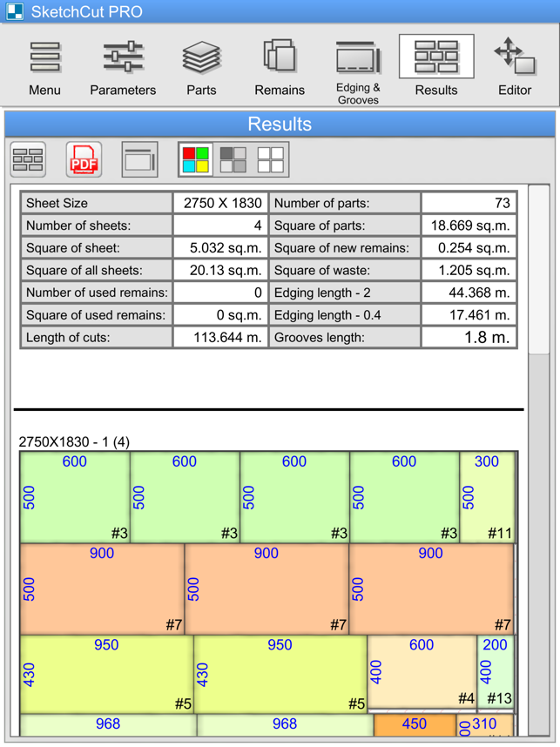
Task: Click the 20.13 sq.m. all sheets value
Action: (220, 270)
